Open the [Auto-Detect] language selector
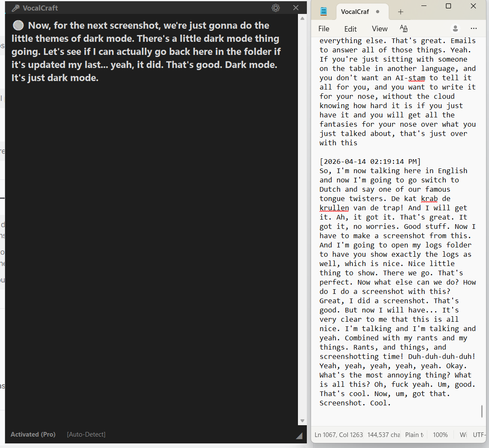Screen dimensions: 489x448 tap(86, 434)
